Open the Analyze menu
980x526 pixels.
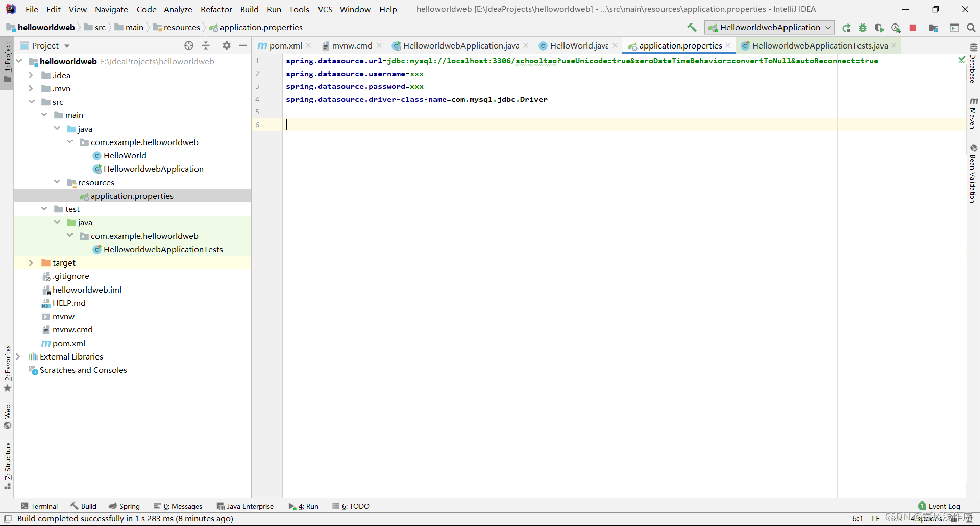pyautogui.click(x=178, y=9)
